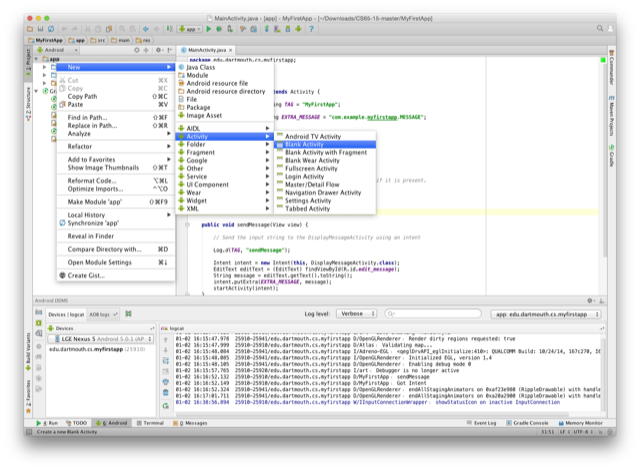640x470 pixels.
Task: Click the scroll from source target icon
Action: coord(137,50)
